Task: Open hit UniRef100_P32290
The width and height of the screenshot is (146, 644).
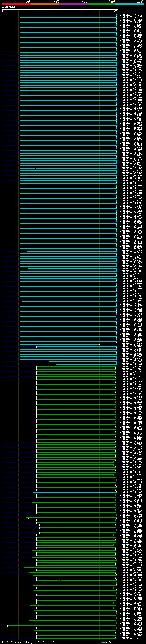Action: point(131,25)
